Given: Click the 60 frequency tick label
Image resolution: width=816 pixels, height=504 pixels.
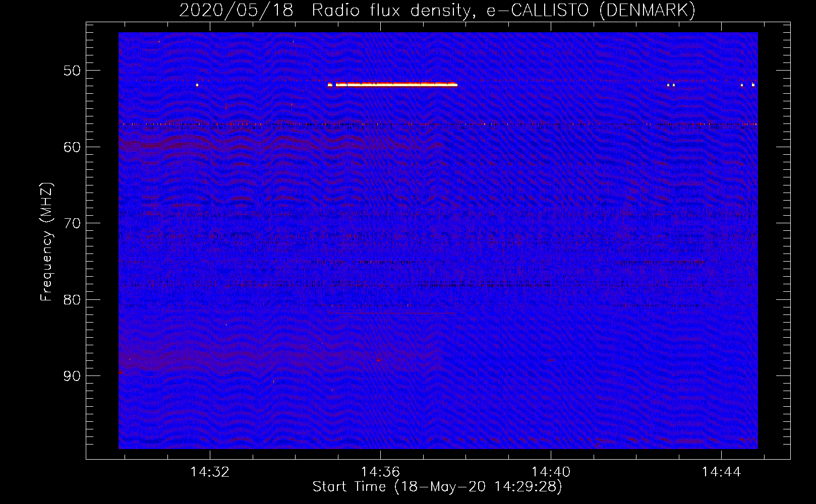Looking at the screenshot, I should tap(72, 147).
